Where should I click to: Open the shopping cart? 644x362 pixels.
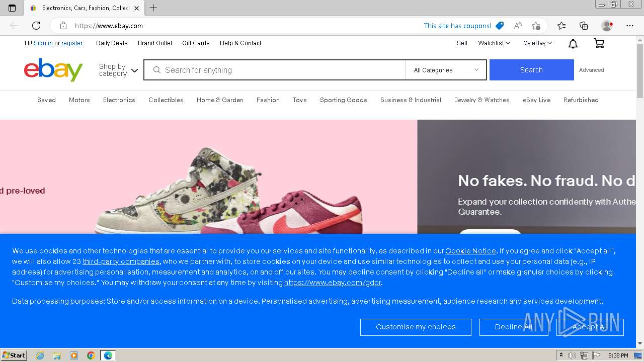(599, 44)
